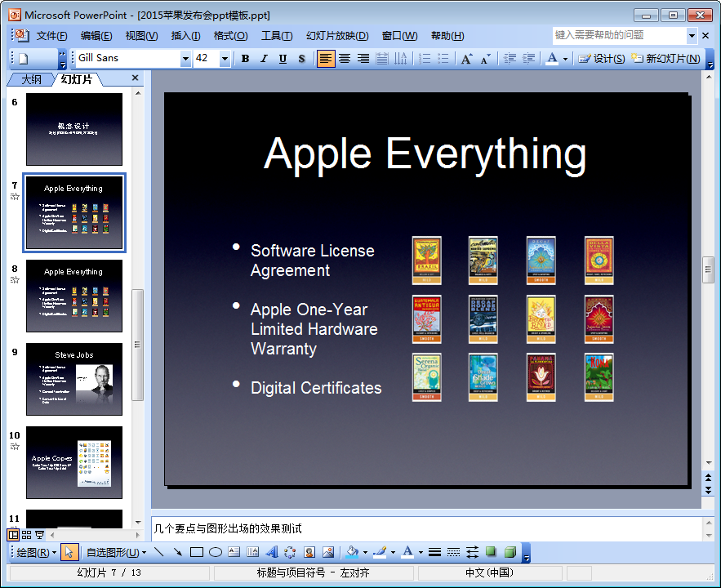Start slide show from view buttons

(39, 535)
